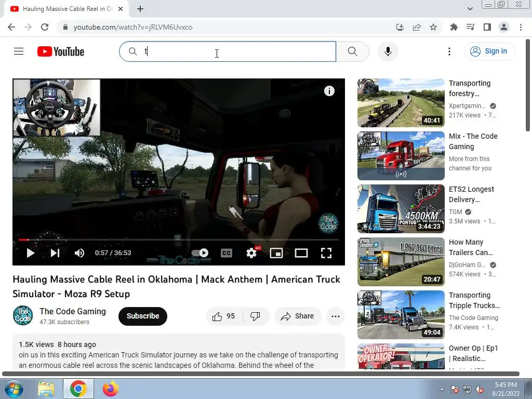
Task: Open File Explorer from taskbar
Action: coord(46,389)
